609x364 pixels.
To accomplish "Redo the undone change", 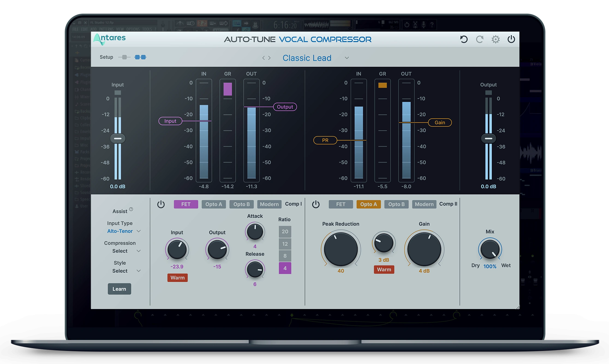I will click(x=480, y=39).
